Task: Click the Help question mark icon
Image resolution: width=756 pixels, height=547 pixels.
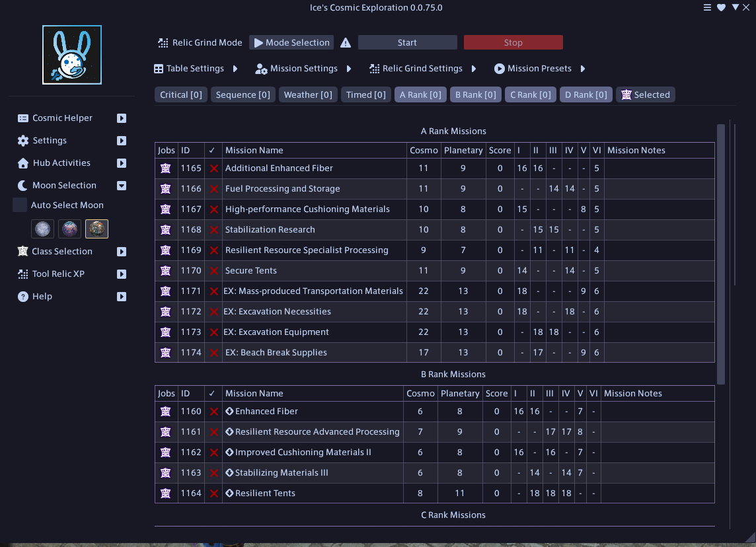Action: pos(22,297)
